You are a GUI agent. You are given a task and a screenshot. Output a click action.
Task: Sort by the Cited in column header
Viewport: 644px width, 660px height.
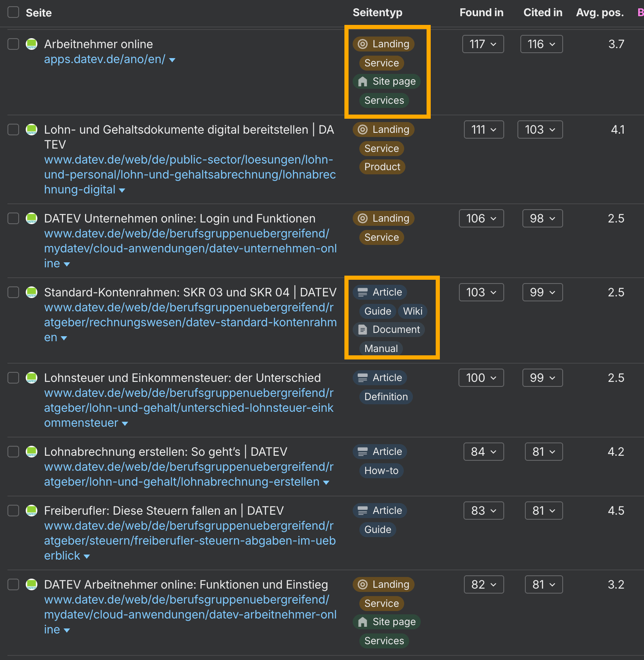pyautogui.click(x=543, y=12)
